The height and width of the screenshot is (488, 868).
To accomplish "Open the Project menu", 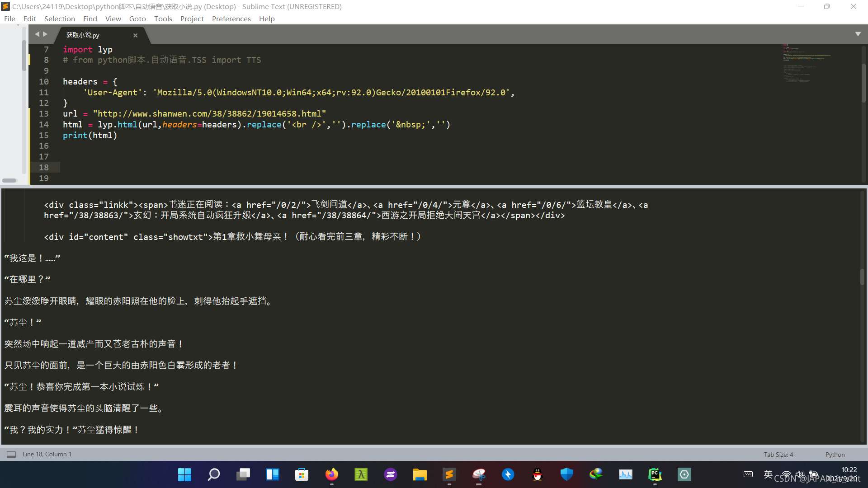I will point(192,19).
